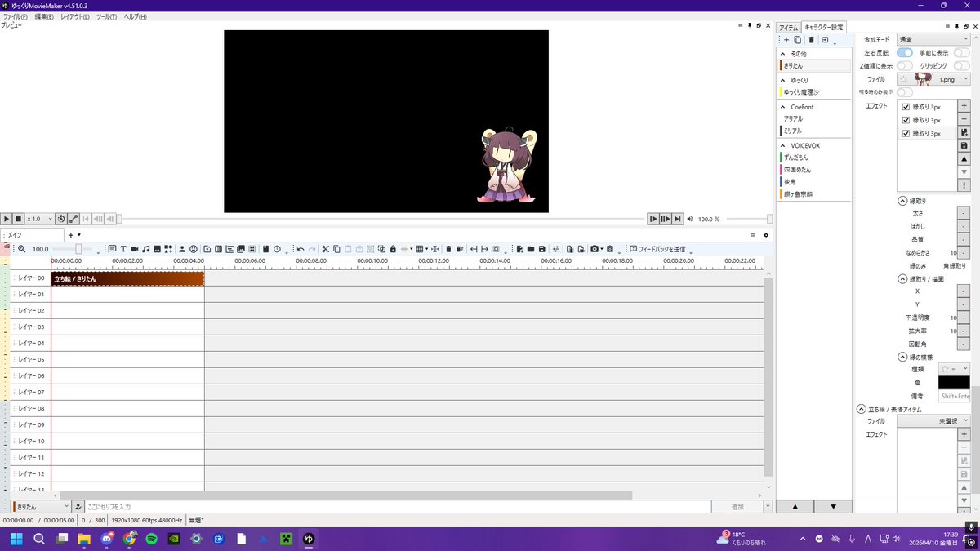Collapse the VOICEVOX character group
980x551 pixels.
(783, 144)
